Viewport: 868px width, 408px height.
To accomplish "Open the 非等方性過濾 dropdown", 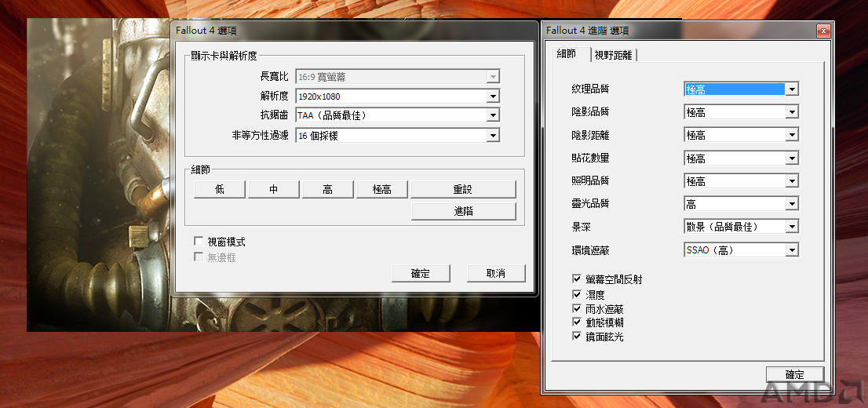I will (397, 135).
